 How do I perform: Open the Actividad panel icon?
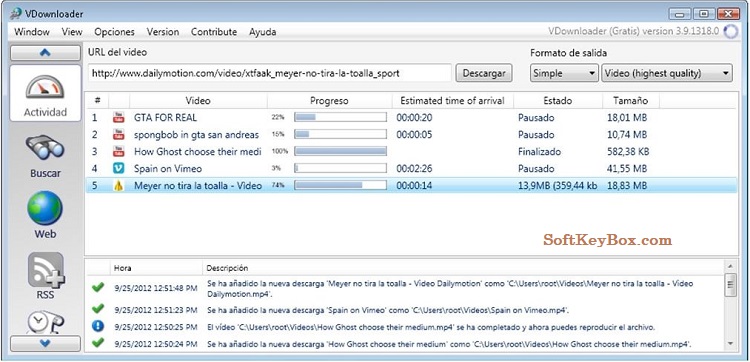pos(45,86)
